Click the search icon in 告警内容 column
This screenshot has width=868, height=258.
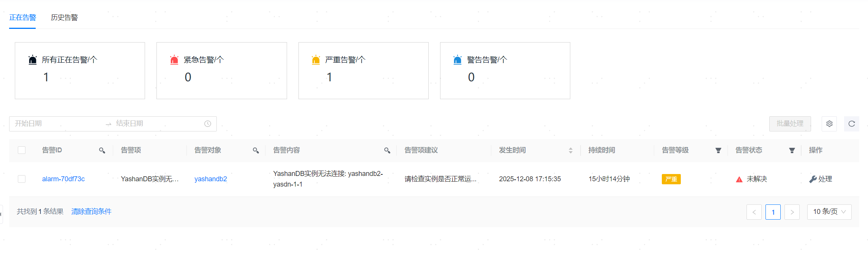[387, 150]
